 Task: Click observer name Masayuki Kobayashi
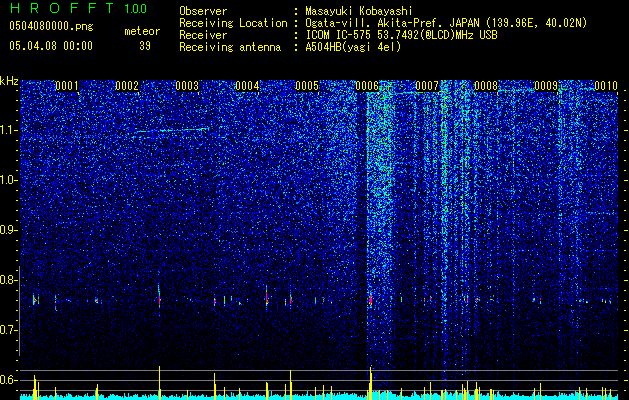(359, 11)
